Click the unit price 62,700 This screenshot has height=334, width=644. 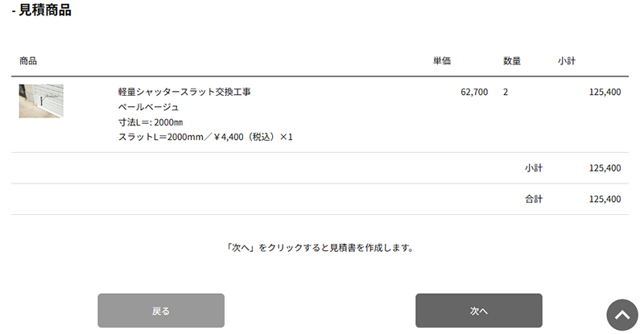point(474,92)
